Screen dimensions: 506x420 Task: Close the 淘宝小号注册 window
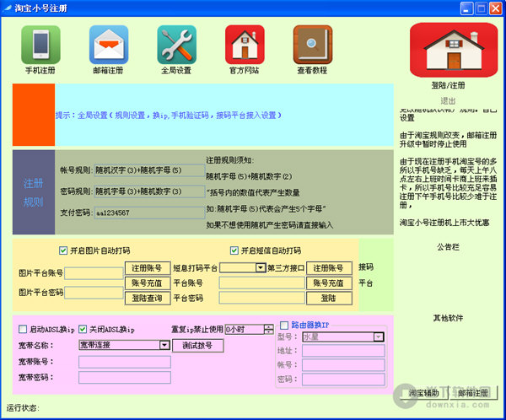(x=496, y=8)
